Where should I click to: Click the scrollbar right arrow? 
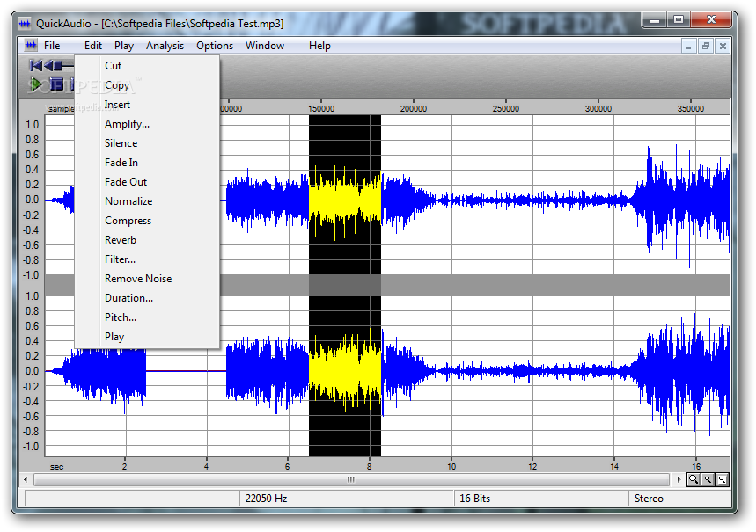click(679, 479)
